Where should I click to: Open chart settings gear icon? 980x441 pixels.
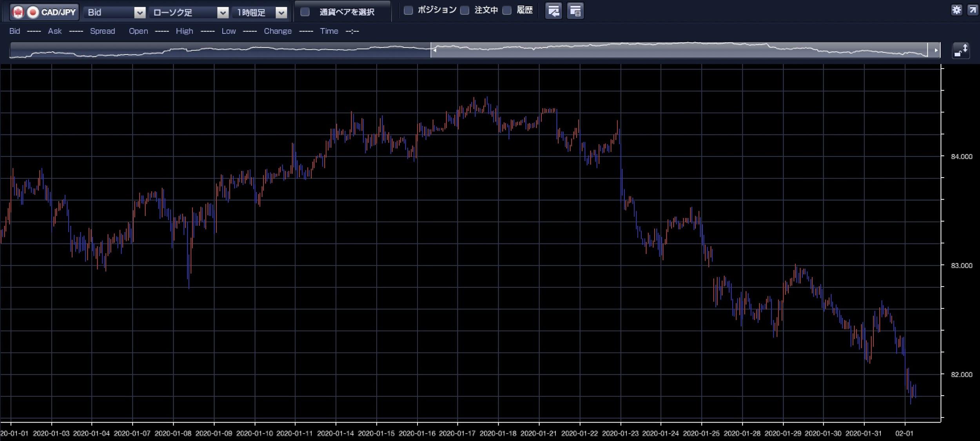(x=956, y=10)
